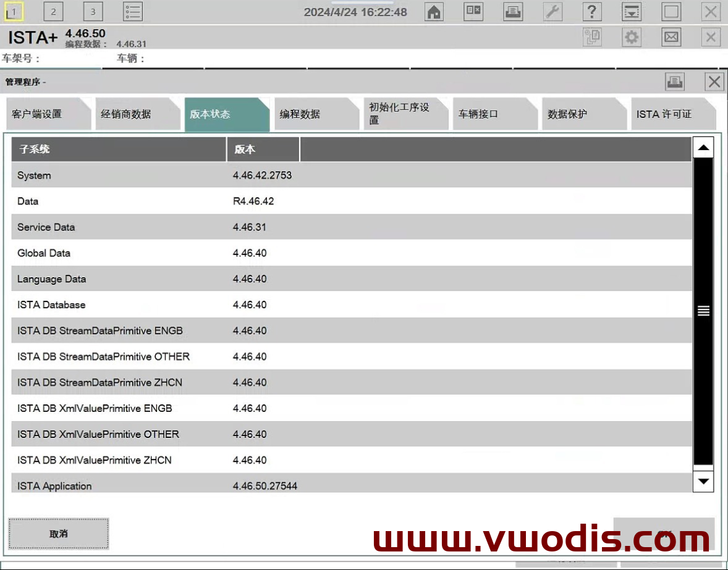This screenshot has height=570, width=728.
Task: Open the 编程数据 tab
Action: (x=316, y=114)
